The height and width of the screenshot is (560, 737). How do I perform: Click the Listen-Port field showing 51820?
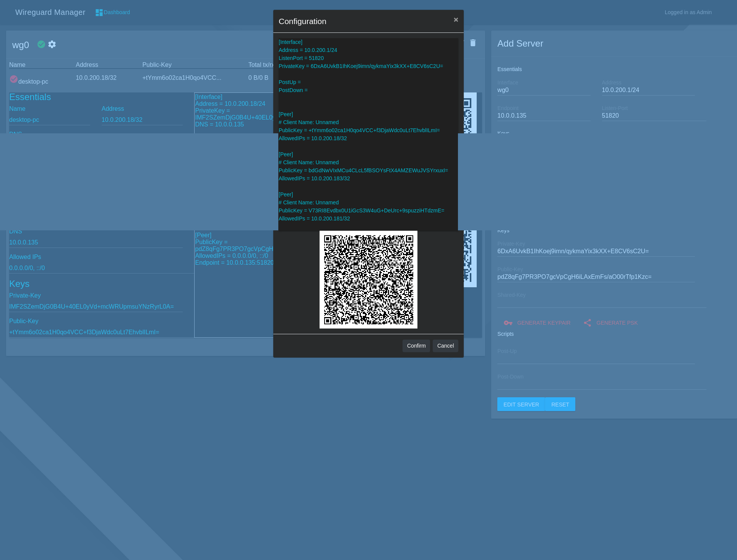(x=654, y=116)
